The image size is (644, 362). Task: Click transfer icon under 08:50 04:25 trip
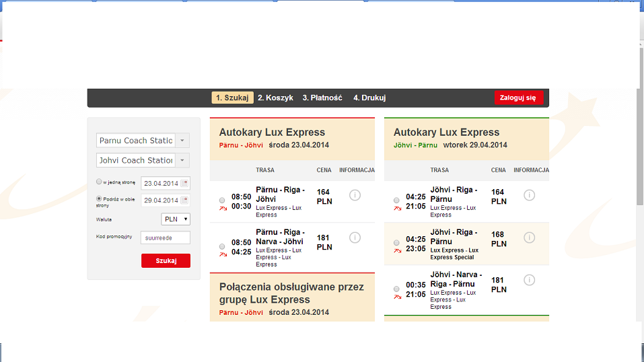(x=223, y=254)
